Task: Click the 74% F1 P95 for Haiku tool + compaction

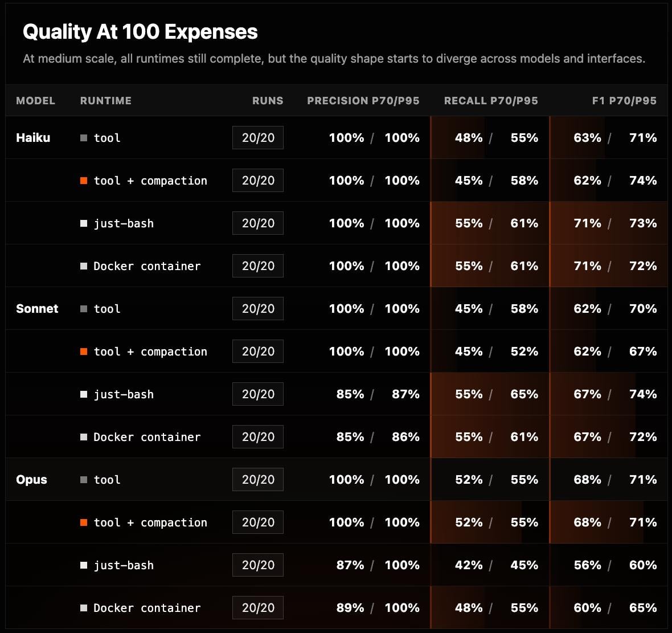Action: point(643,181)
